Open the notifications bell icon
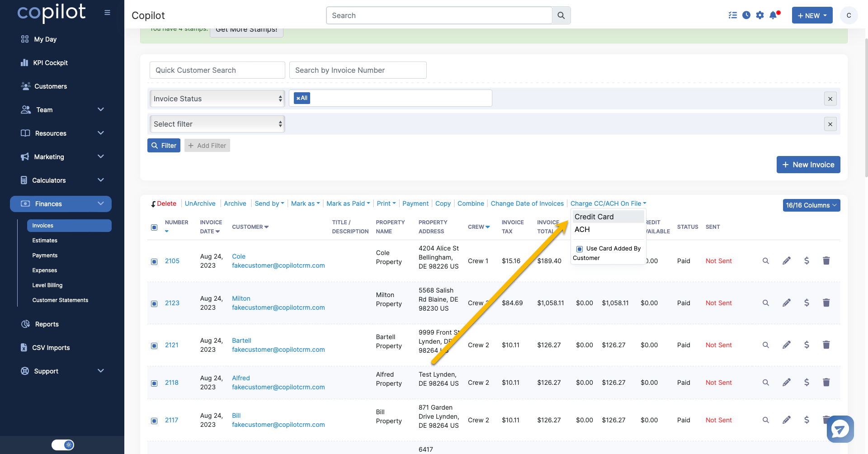Image resolution: width=868 pixels, height=454 pixels. tap(774, 15)
